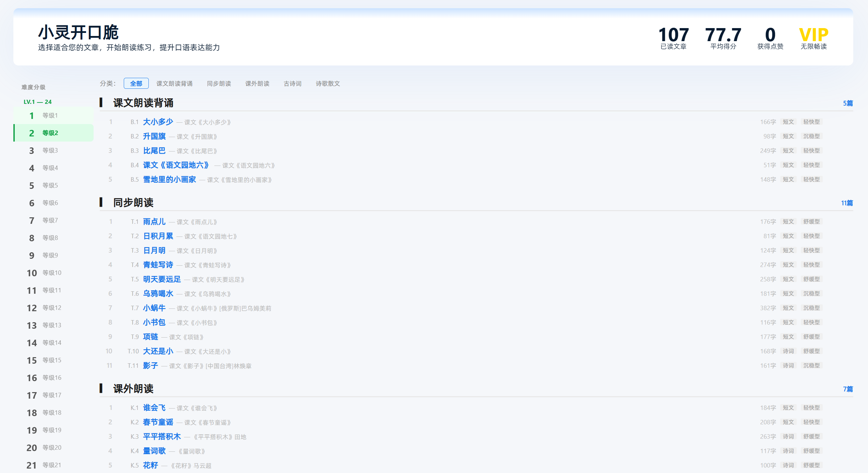Screen dimensions: 868x473
Task: Open the article 春节童谣
Action: 158,422
